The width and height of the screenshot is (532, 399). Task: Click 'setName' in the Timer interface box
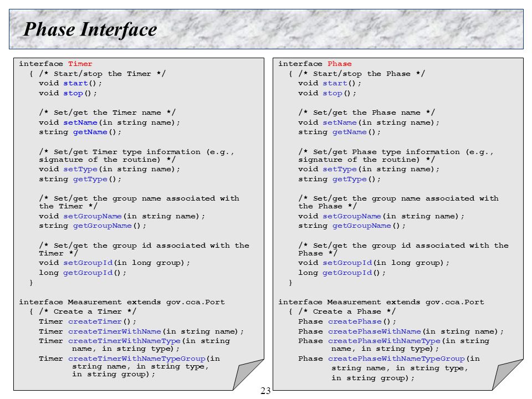[x=80, y=122]
